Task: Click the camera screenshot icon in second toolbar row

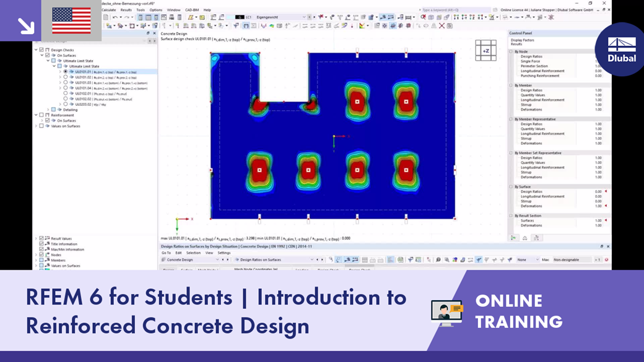Action: click(450, 26)
